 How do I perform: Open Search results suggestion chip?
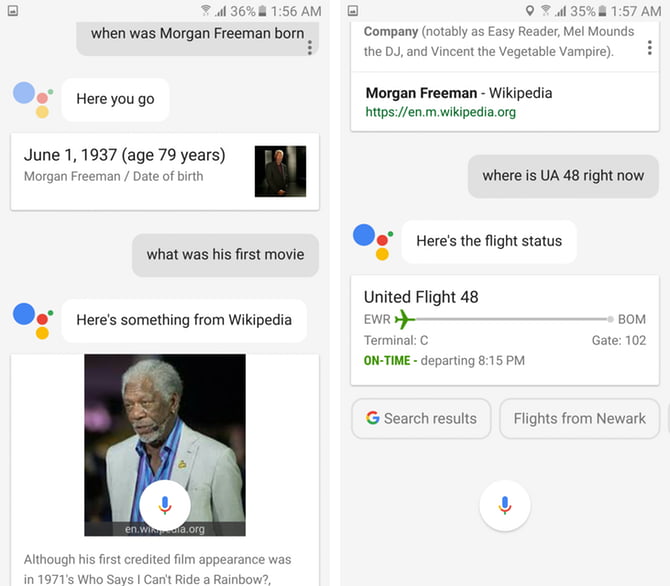click(421, 418)
